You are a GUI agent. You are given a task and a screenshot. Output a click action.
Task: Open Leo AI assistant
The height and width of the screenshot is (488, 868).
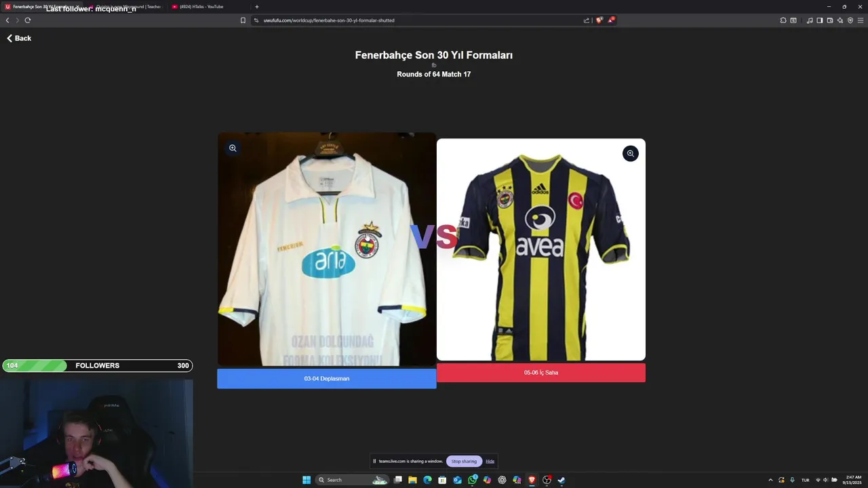pos(840,20)
